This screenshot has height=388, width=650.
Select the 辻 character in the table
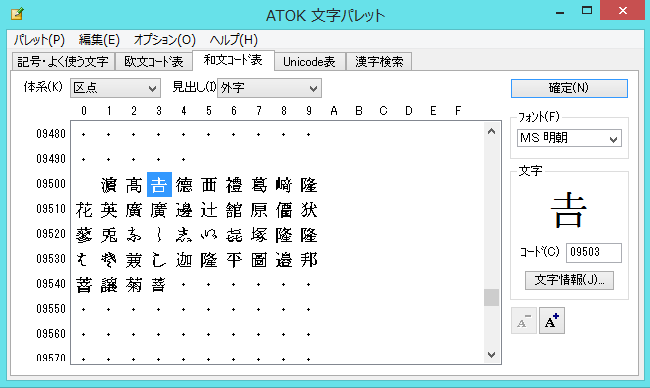pos(209,210)
